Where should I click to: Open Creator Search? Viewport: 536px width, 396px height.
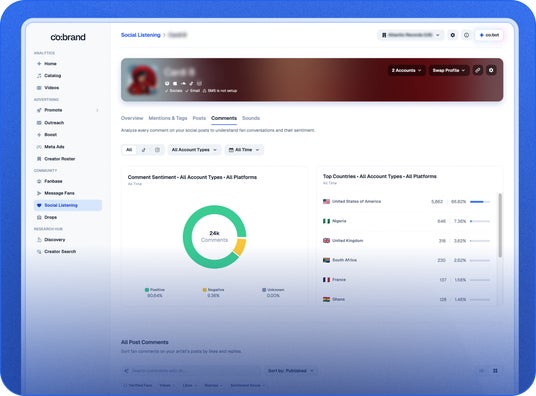pyautogui.click(x=60, y=252)
